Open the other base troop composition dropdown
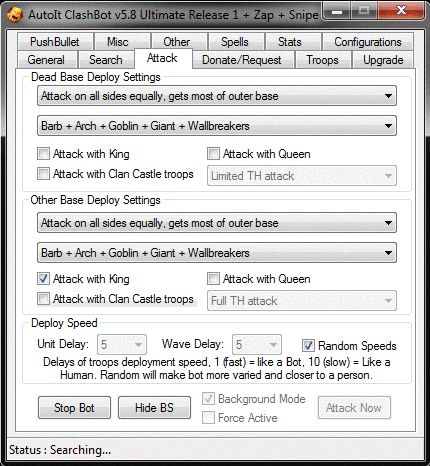This screenshot has width=430, height=466. click(x=217, y=253)
